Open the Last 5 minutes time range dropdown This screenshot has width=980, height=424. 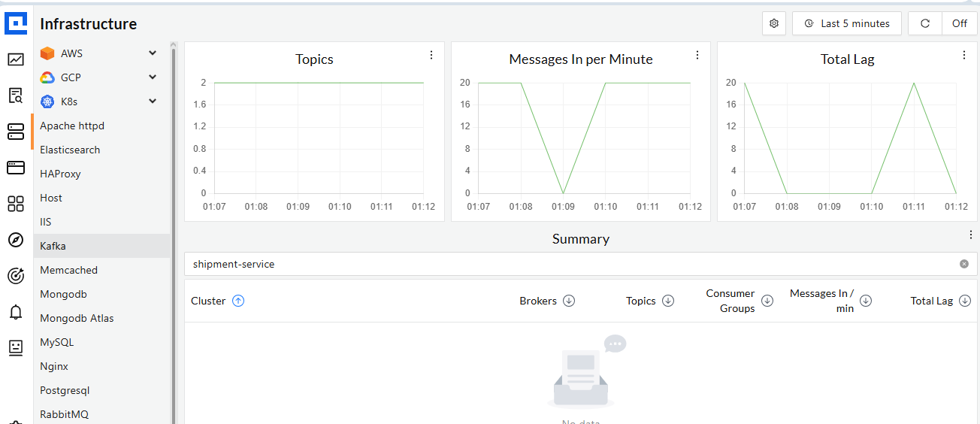click(x=847, y=23)
